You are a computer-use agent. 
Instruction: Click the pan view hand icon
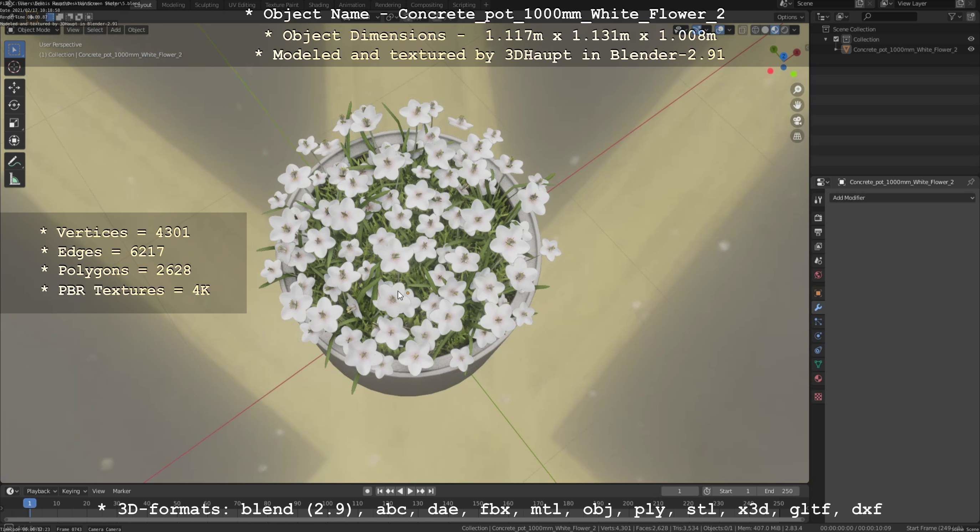[797, 105]
